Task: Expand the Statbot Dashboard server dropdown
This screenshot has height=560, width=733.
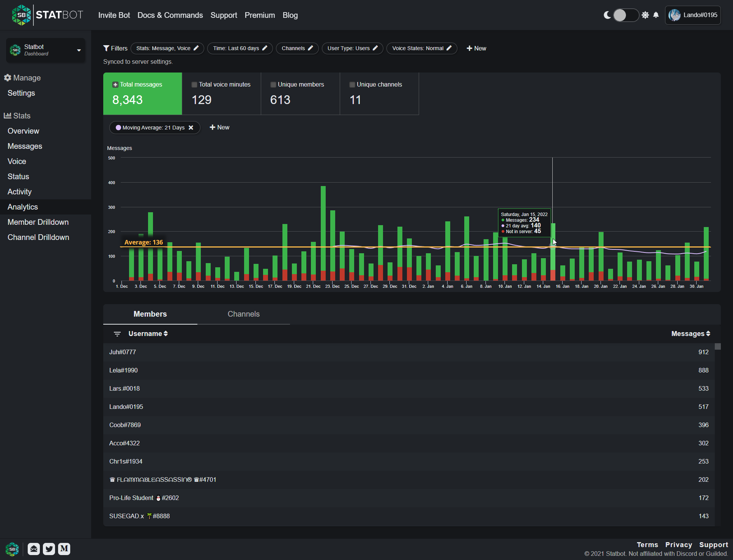Action: point(46,50)
